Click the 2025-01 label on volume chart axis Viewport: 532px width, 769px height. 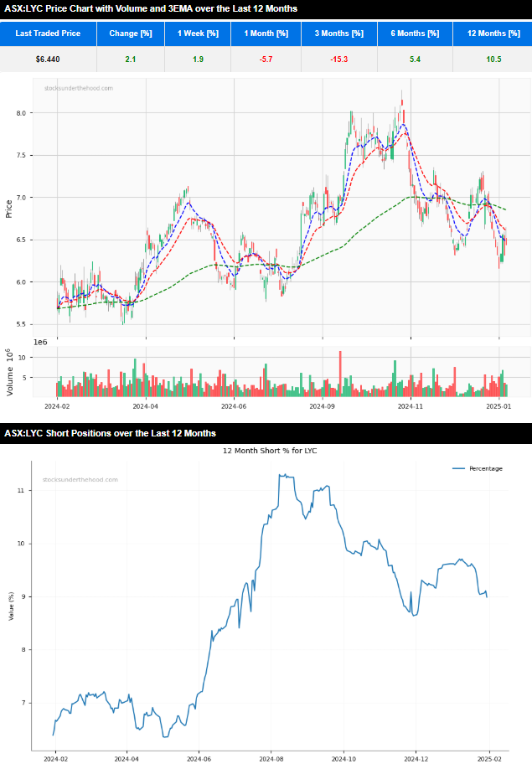[x=498, y=406]
